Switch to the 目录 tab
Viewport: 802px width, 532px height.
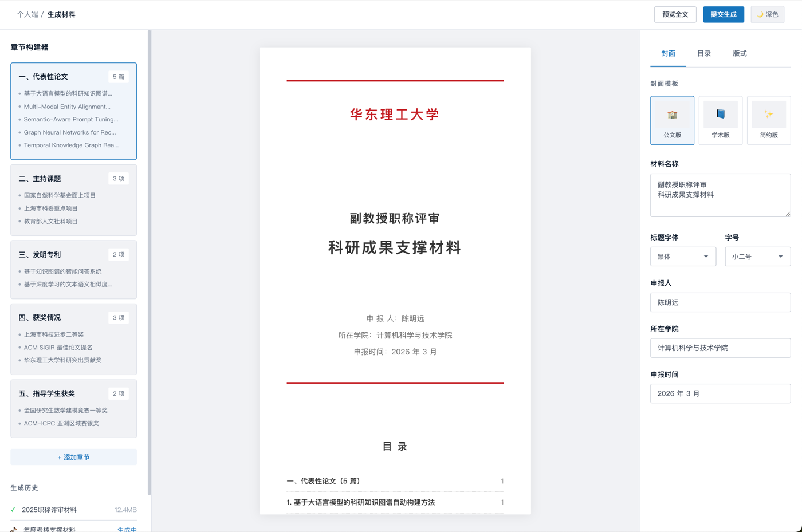703,53
